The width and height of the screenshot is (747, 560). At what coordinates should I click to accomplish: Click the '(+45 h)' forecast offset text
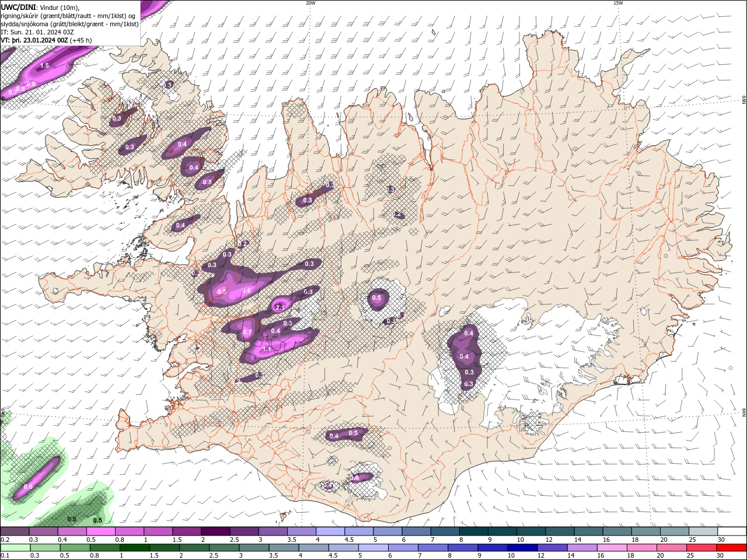click(81, 40)
